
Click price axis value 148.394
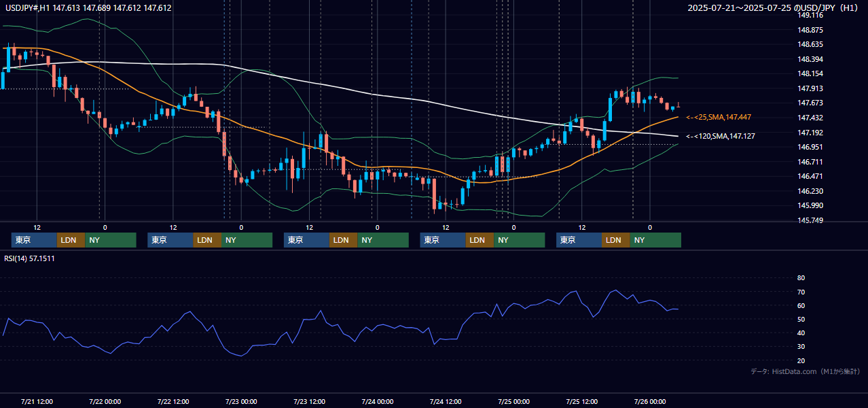click(x=811, y=59)
